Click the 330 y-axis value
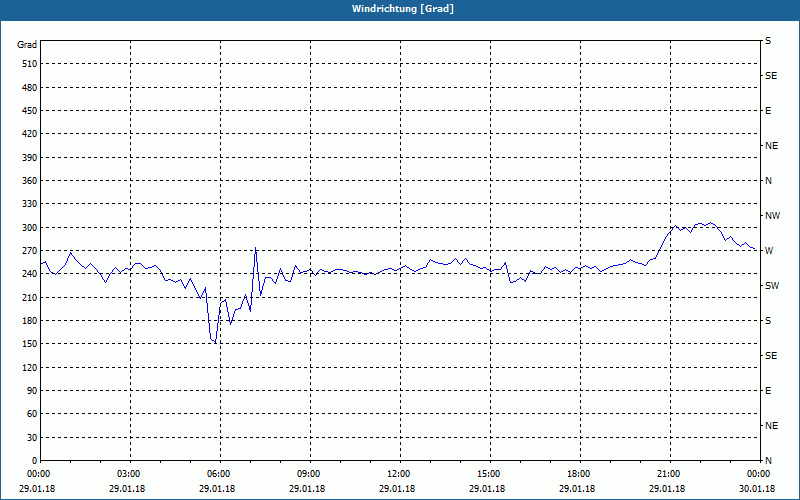The height and width of the screenshot is (500, 800). pyautogui.click(x=30, y=204)
